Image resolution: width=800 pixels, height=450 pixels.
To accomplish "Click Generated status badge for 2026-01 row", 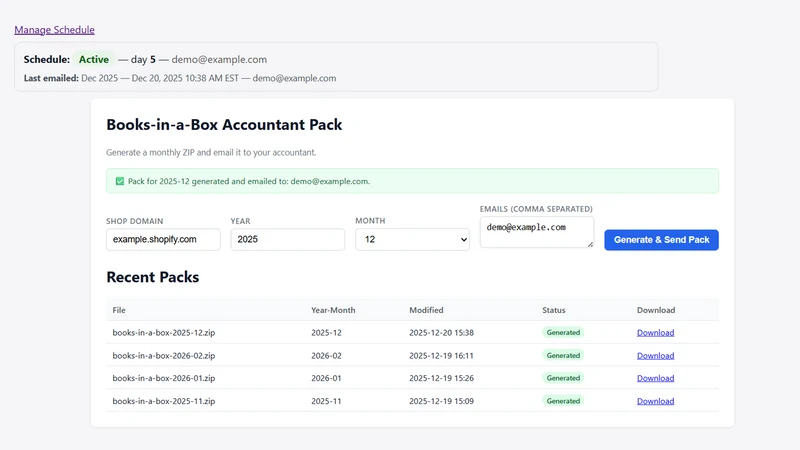I will (563, 378).
